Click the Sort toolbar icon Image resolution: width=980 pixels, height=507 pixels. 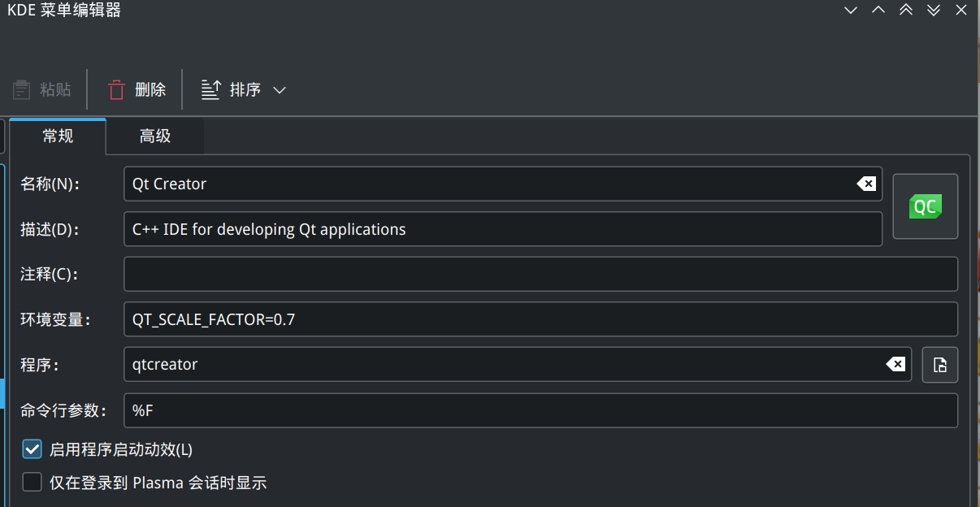tap(211, 89)
